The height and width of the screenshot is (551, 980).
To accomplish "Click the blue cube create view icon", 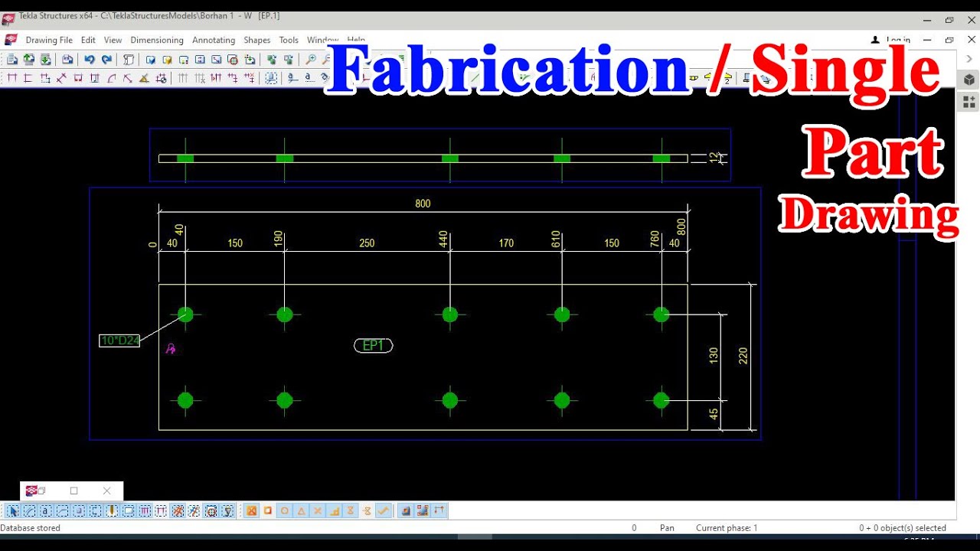I will 151,60.
